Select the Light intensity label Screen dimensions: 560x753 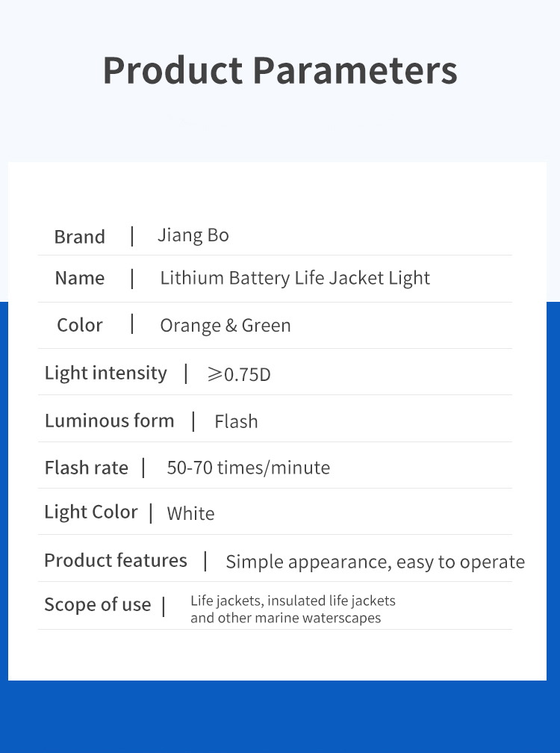(105, 374)
